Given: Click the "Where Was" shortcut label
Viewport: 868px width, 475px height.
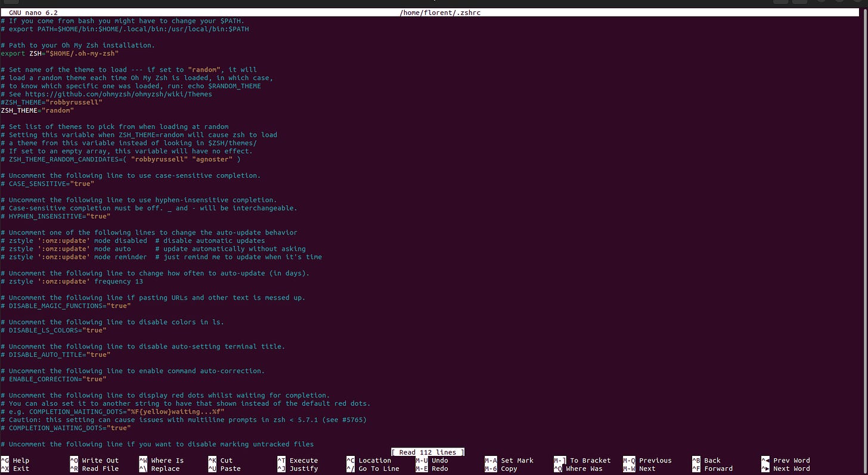Looking at the screenshot, I should click(x=584, y=469).
